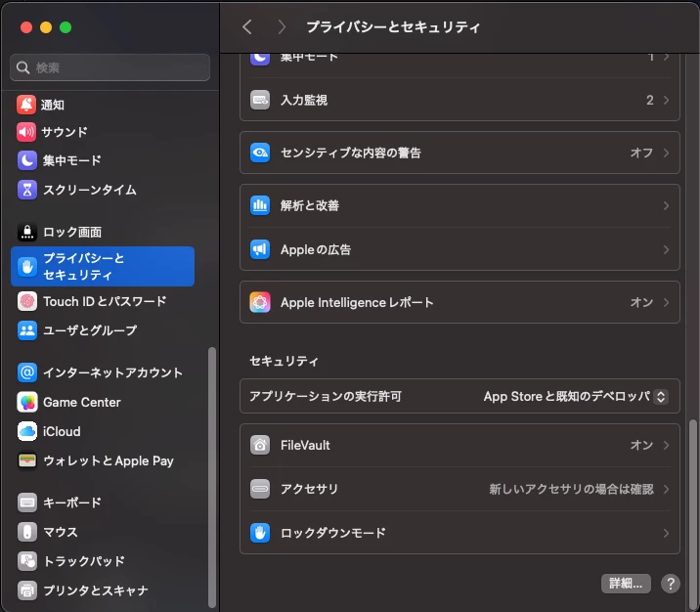Viewport: 700px width, 612px height.
Task: Click the help question mark button
Action: [671, 584]
